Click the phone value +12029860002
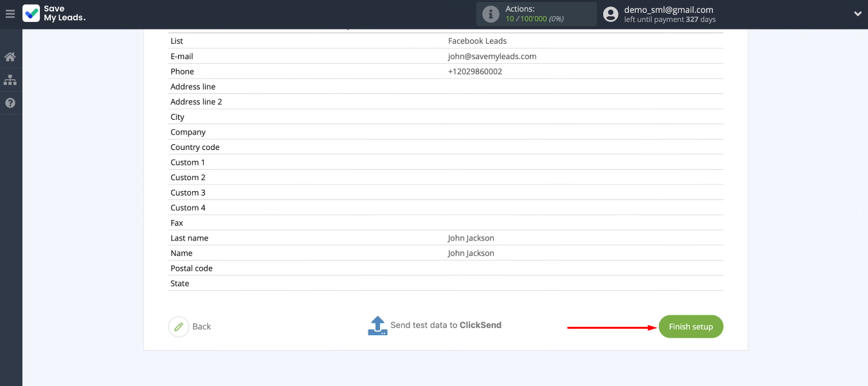The height and width of the screenshot is (386, 868). [x=475, y=71]
